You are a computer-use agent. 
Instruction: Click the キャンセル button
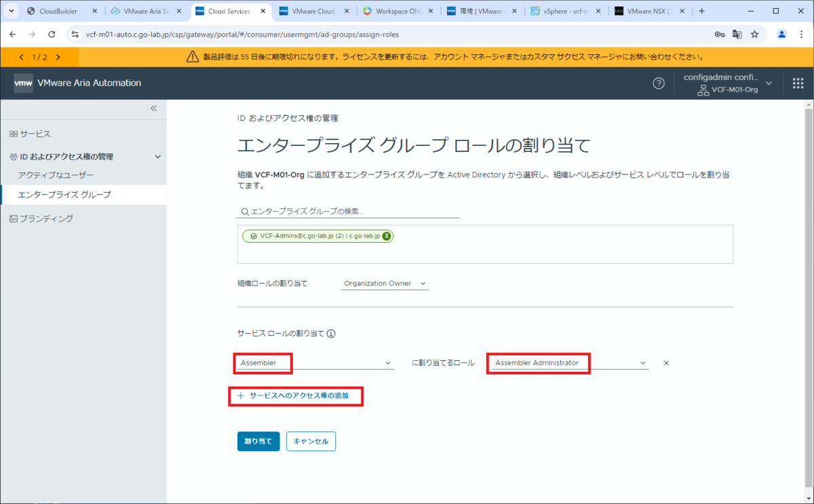click(311, 441)
